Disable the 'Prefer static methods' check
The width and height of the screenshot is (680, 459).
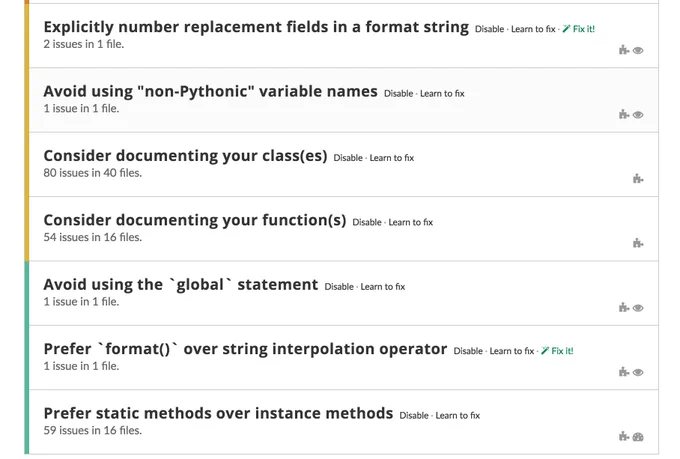point(414,416)
